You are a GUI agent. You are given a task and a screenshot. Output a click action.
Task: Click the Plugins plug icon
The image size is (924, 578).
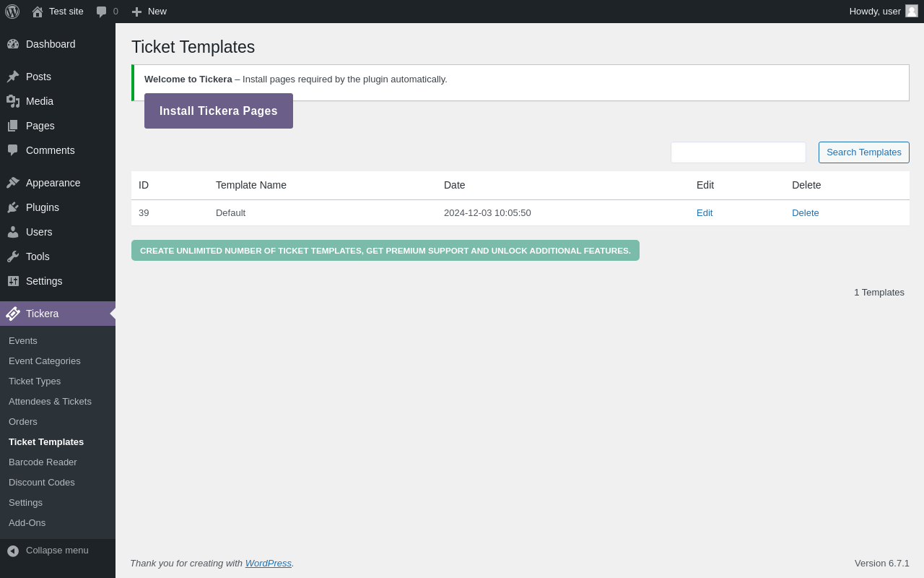[13, 207]
